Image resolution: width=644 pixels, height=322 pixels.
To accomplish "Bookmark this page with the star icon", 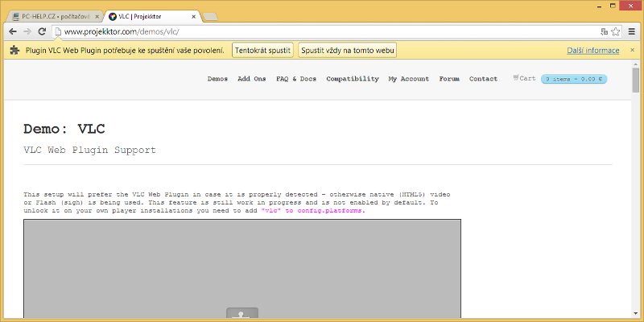I will coord(616,31).
